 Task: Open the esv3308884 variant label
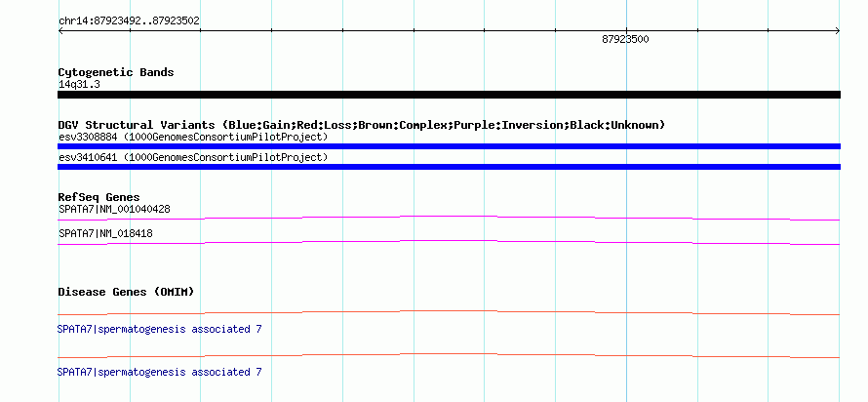(x=193, y=137)
